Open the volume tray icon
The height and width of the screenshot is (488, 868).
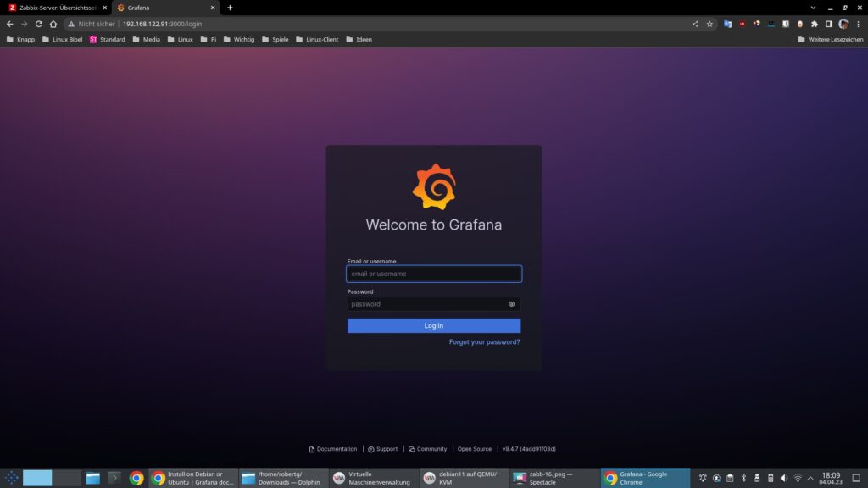coord(784,478)
